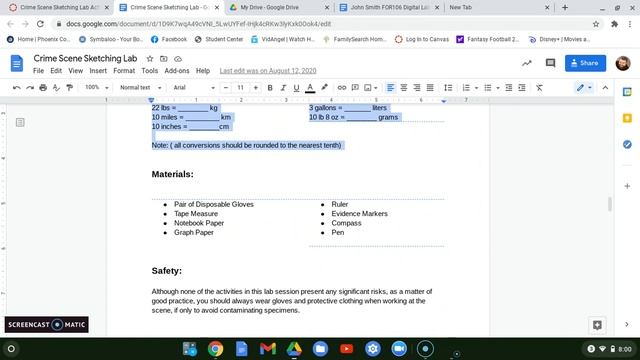Open Keep in side panel
This screenshot has height=360, width=640.
click(627, 118)
